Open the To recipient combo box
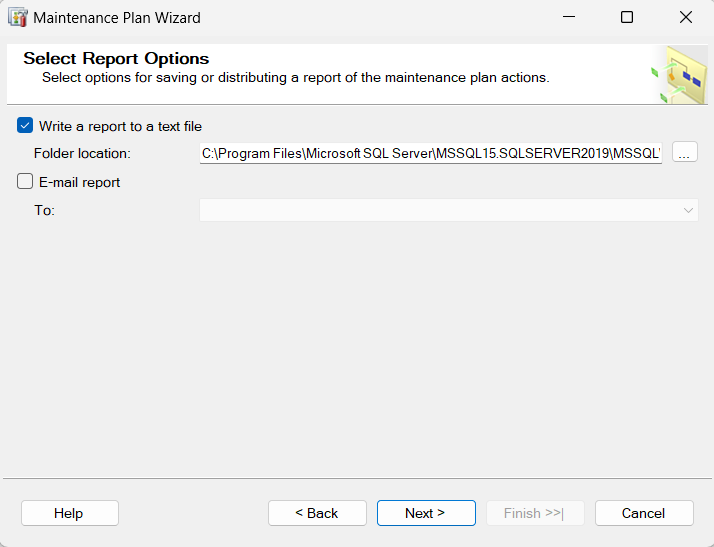Image resolution: width=714 pixels, height=547 pixels. click(449, 210)
